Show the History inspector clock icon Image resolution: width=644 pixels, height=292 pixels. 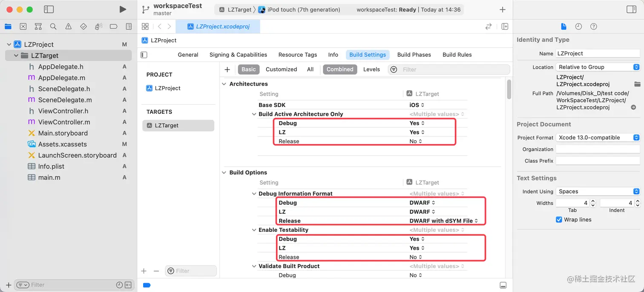coord(578,26)
